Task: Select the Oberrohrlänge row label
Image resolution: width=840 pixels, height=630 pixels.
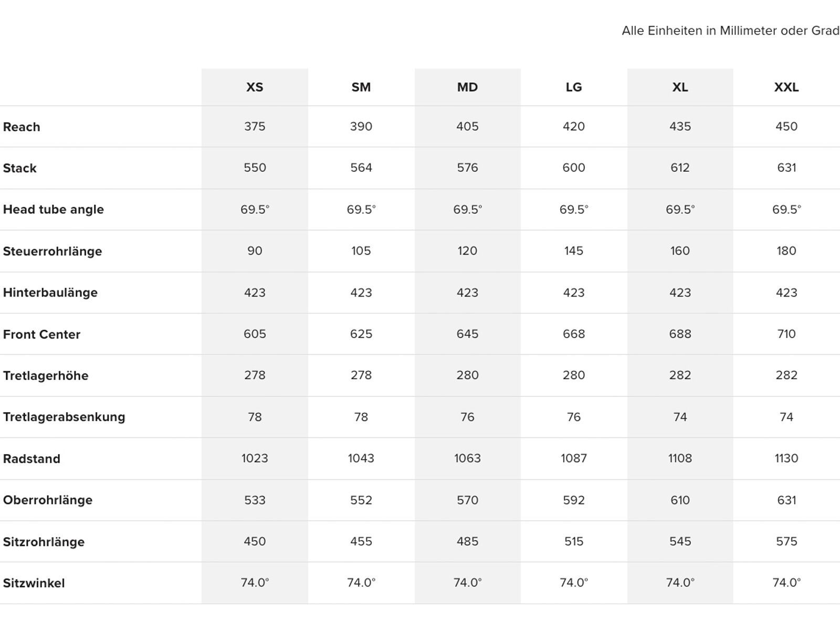Action: click(48, 500)
